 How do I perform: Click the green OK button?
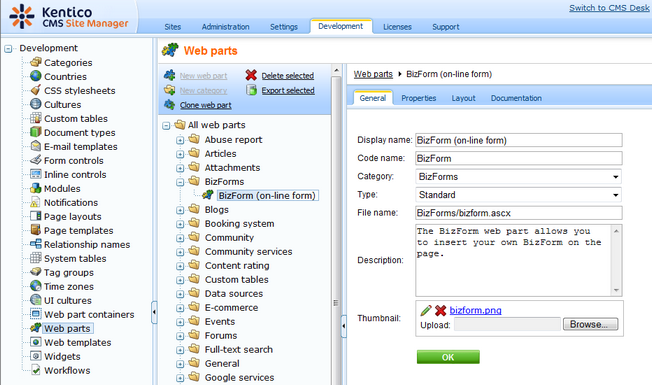(x=448, y=357)
